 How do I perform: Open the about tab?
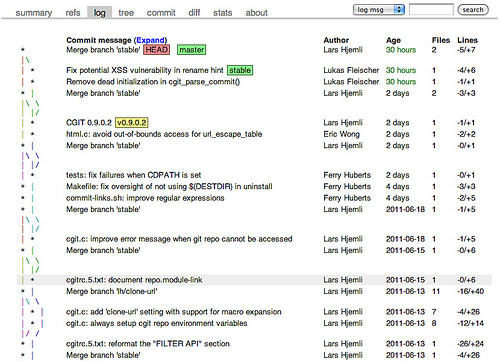[x=256, y=13]
